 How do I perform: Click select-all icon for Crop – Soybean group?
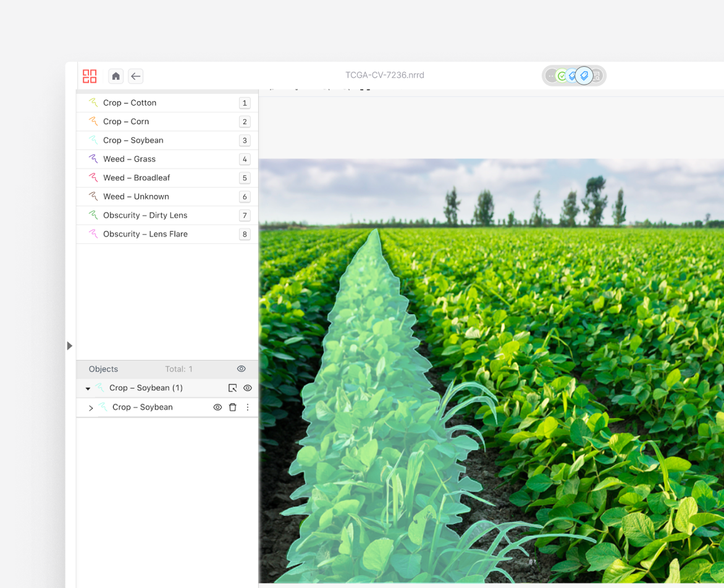[x=232, y=388]
